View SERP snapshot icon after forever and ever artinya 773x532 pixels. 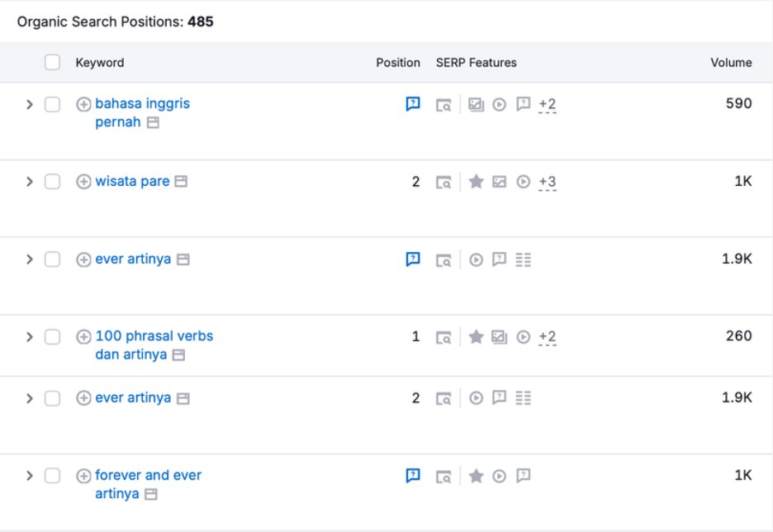click(151, 494)
